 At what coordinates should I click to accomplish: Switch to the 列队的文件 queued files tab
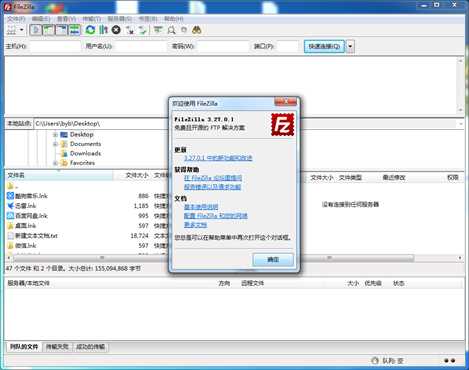[x=24, y=347]
